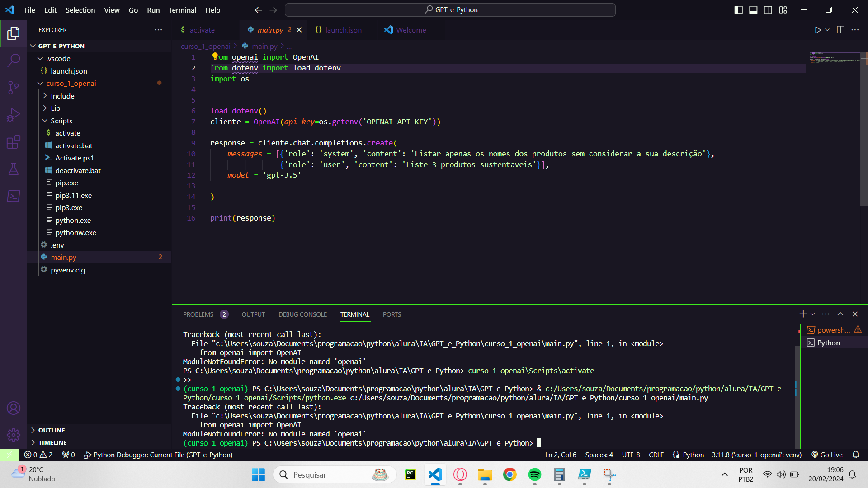Toggle primary side bar visibility
Screen dimensions: 868x488
pyautogui.click(x=739, y=10)
